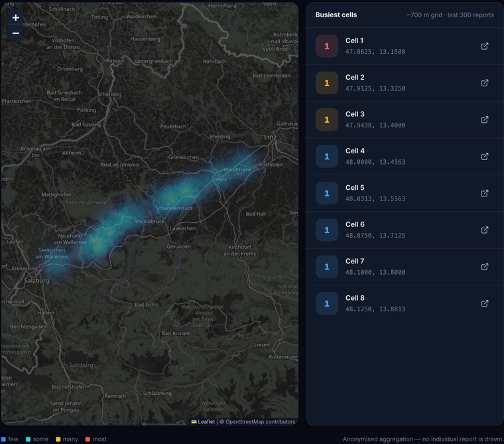Screen dimensions: 504x444
Task: Click the 'most' legend label text
Action: 99,439
